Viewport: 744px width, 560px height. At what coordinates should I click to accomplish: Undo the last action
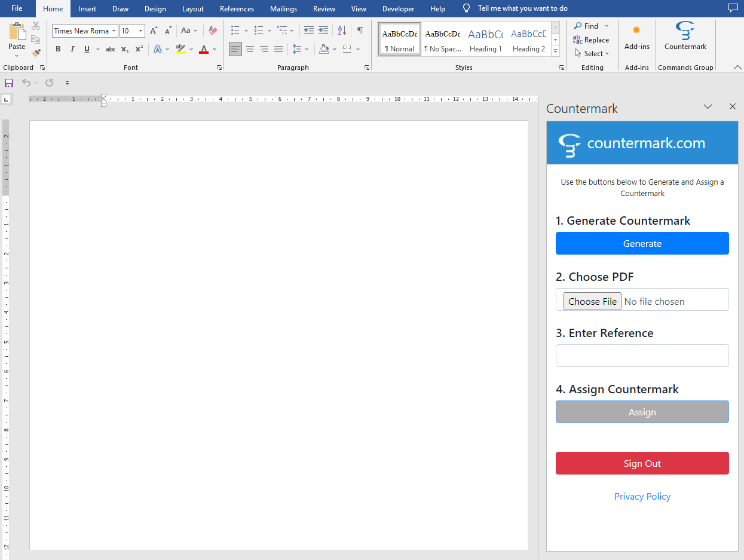click(26, 83)
